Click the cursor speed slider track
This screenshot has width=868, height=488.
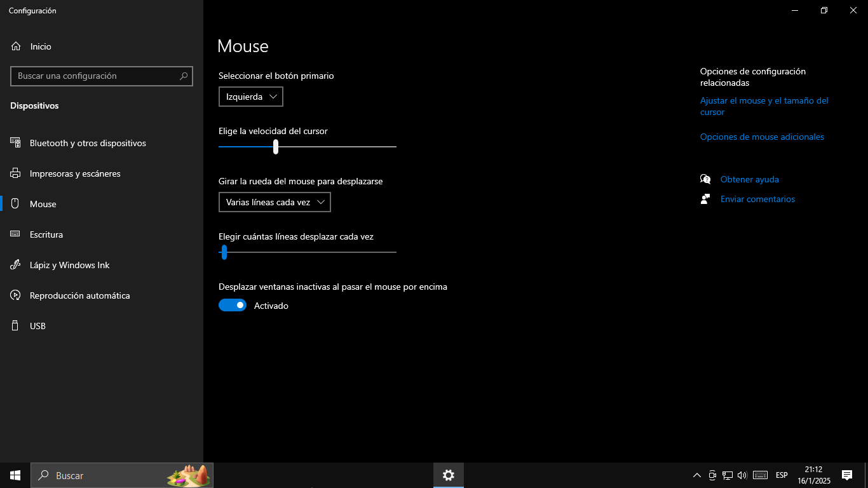click(x=337, y=147)
